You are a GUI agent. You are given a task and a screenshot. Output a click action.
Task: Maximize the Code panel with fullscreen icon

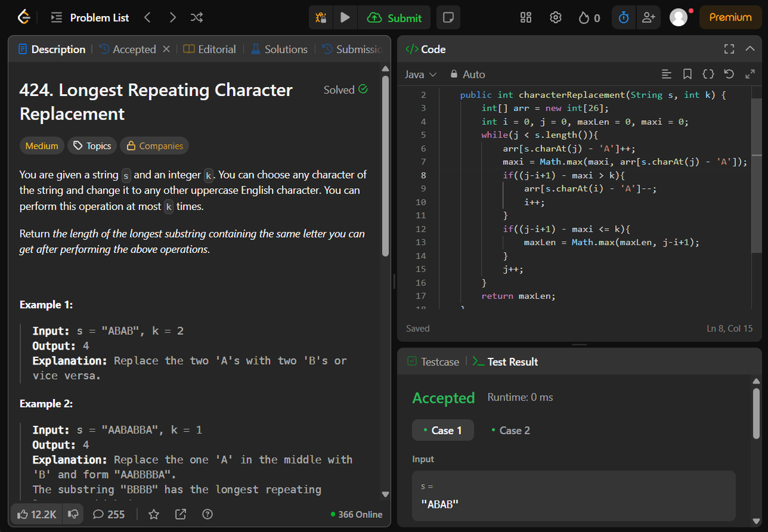728,49
